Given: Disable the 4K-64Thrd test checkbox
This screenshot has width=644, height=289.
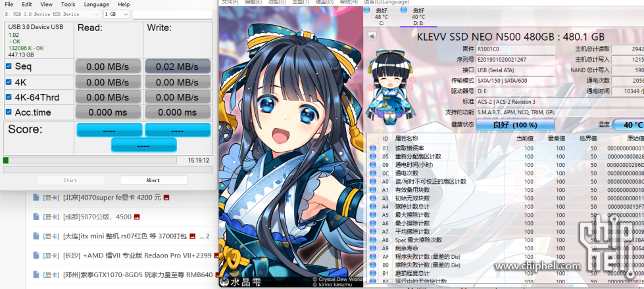Looking at the screenshot, I should 9,97.
